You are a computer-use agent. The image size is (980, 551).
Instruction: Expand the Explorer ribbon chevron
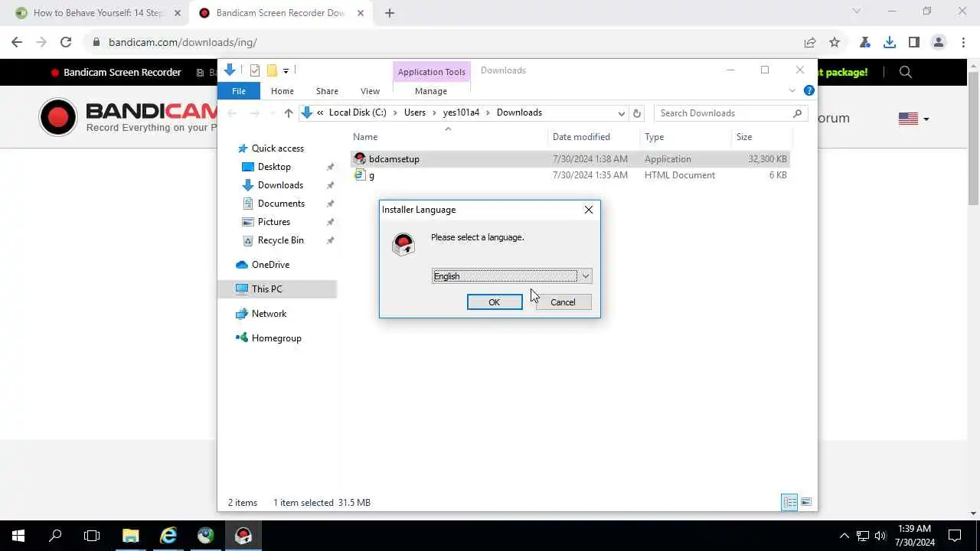pos(792,90)
